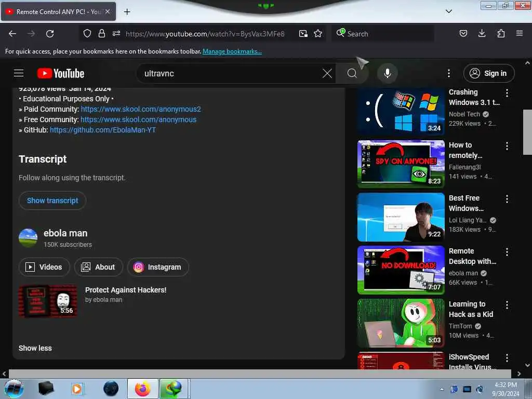The width and height of the screenshot is (532, 399).
Task: Open YouTube settings three-dot menu
Action: 448,73
